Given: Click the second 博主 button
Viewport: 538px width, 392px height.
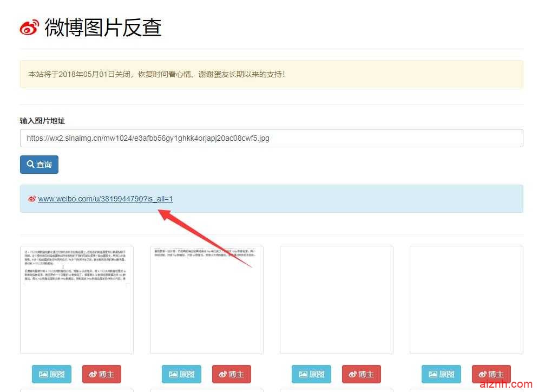Looking at the screenshot, I should point(232,374).
